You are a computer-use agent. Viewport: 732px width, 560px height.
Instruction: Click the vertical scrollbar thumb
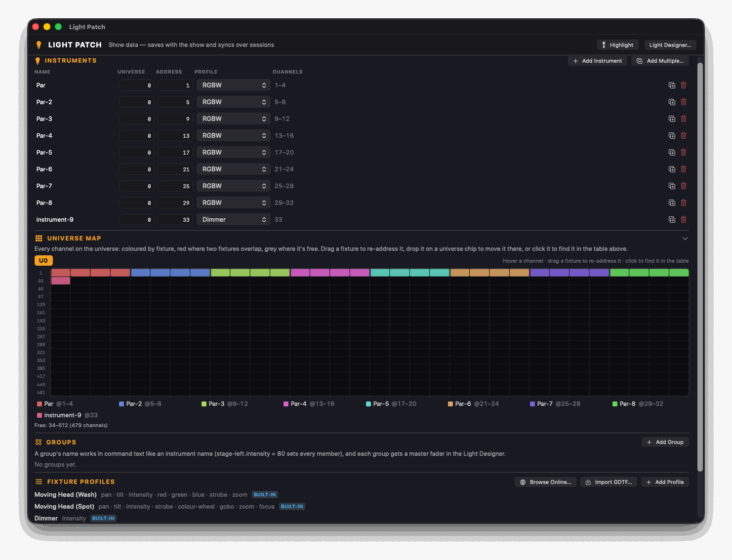pos(700,267)
